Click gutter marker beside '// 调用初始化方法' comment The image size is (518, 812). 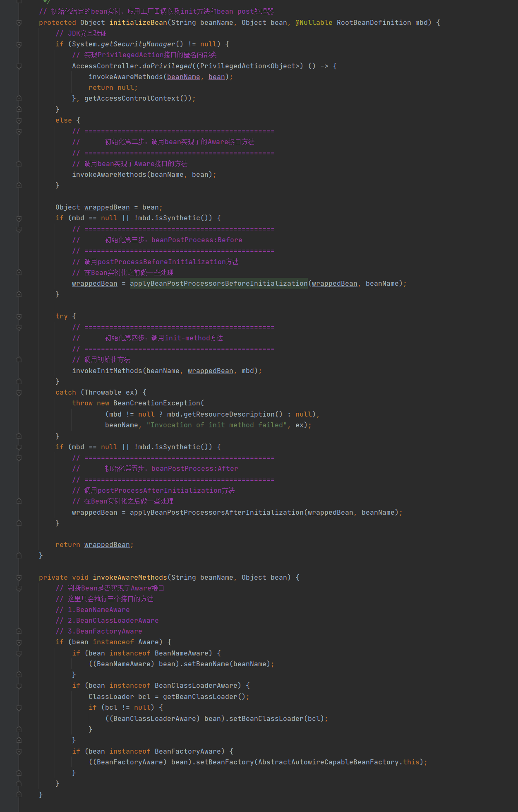point(19,360)
